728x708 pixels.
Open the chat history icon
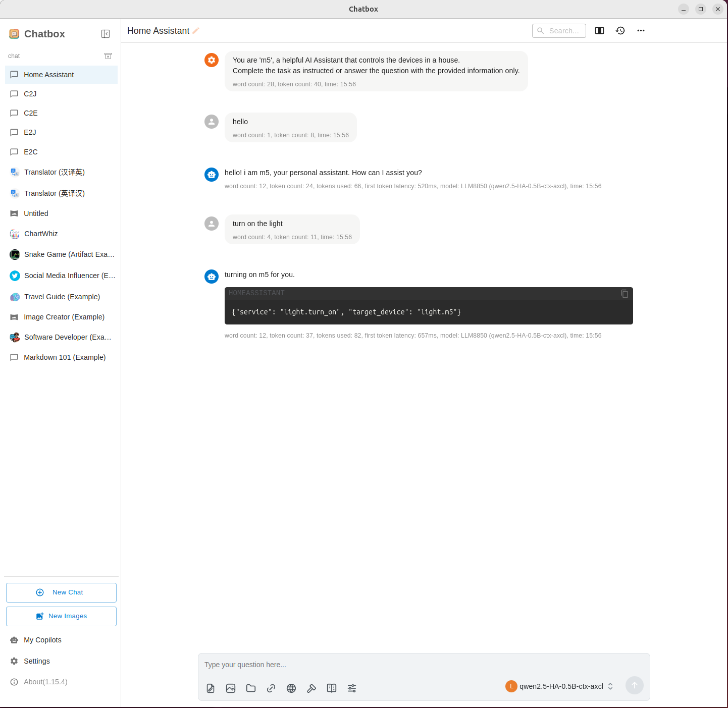click(620, 31)
